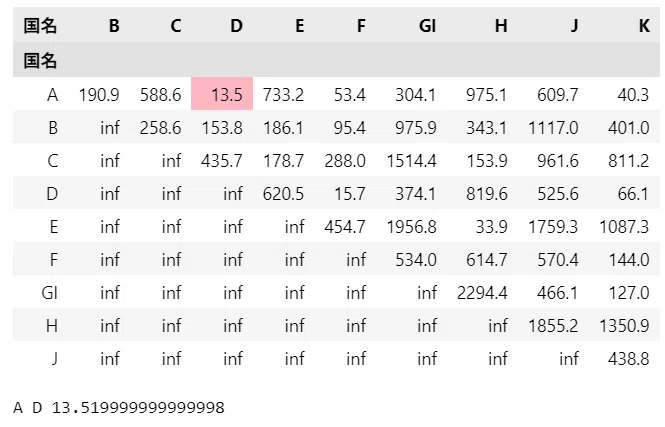Select row label GI
This screenshot has height=427, width=665.
(x=50, y=293)
